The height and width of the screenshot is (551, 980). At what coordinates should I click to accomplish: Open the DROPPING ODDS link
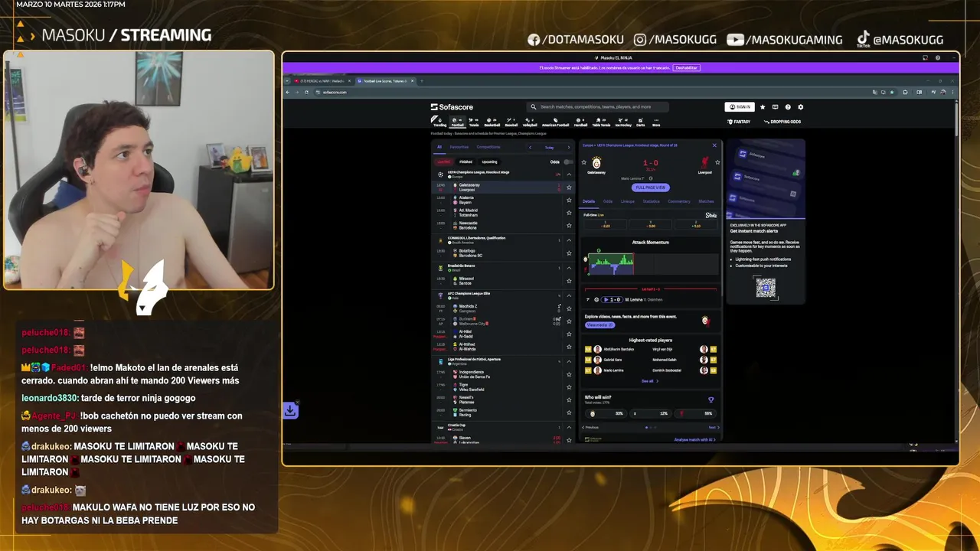[782, 122]
